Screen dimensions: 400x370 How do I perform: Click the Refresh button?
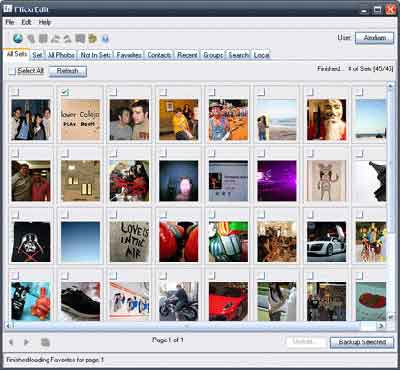(68, 71)
